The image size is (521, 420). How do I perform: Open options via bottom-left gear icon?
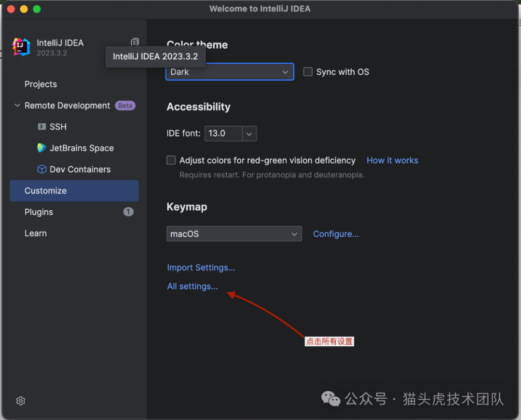pyautogui.click(x=21, y=401)
